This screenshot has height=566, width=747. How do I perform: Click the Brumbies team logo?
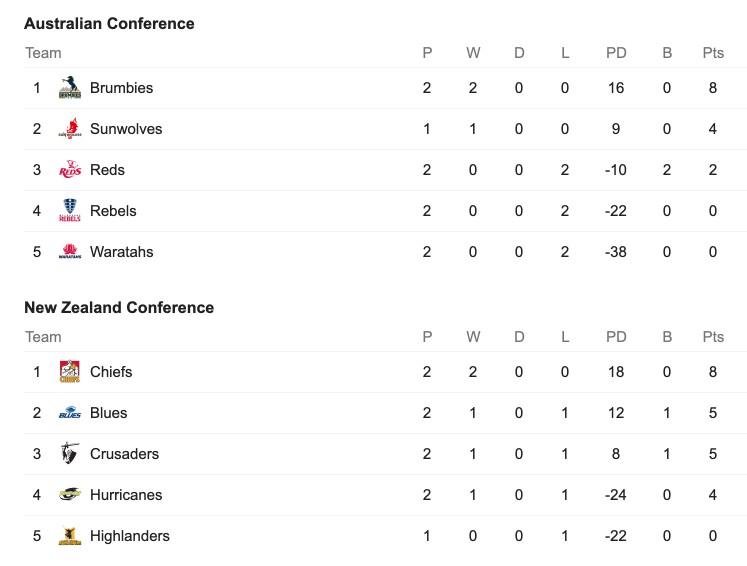point(70,88)
